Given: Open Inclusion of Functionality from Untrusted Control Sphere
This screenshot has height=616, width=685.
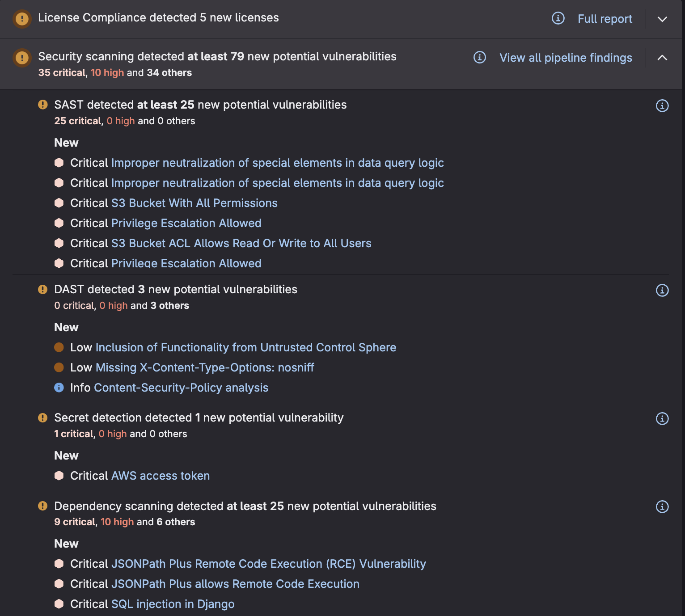Looking at the screenshot, I should point(245,347).
